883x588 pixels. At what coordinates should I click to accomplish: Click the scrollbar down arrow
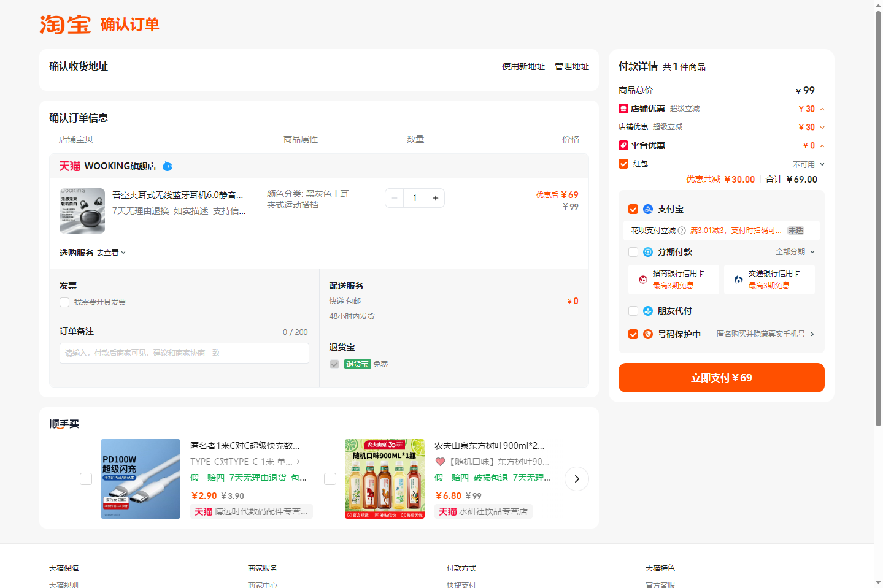pos(878,582)
